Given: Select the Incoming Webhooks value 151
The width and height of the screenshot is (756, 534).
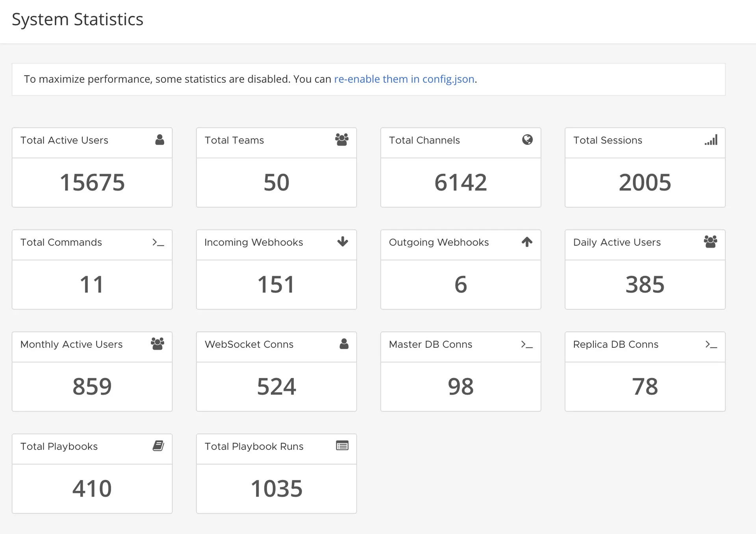Looking at the screenshot, I should [x=276, y=284].
